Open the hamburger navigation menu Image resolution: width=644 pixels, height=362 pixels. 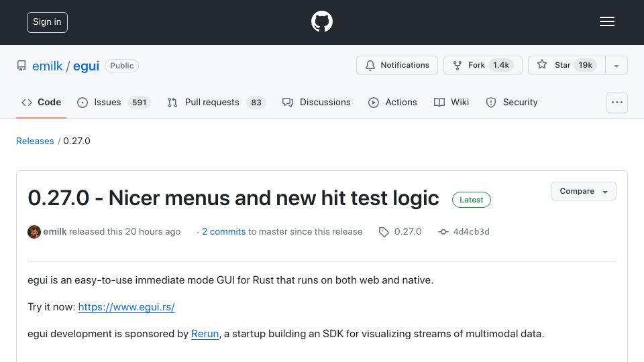click(x=606, y=21)
